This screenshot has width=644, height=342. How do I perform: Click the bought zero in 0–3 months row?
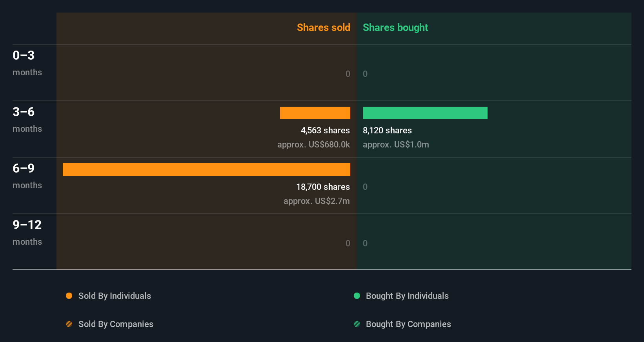(x=365, y=74)
